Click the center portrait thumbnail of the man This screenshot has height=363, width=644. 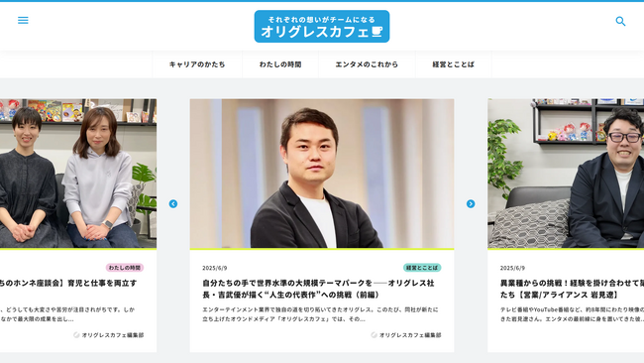tap(322, 174)
